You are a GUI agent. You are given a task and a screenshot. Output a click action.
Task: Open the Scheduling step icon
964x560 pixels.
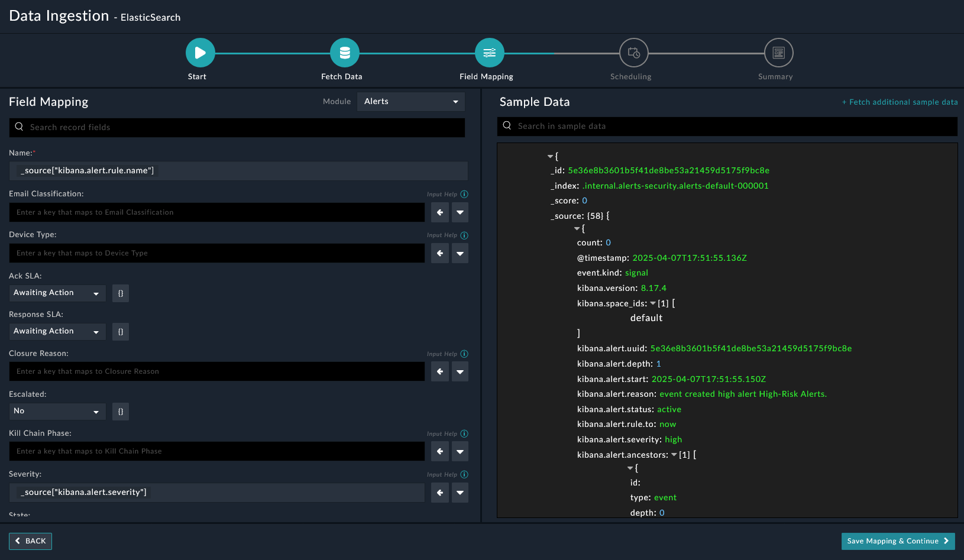(x=633, y=53)
